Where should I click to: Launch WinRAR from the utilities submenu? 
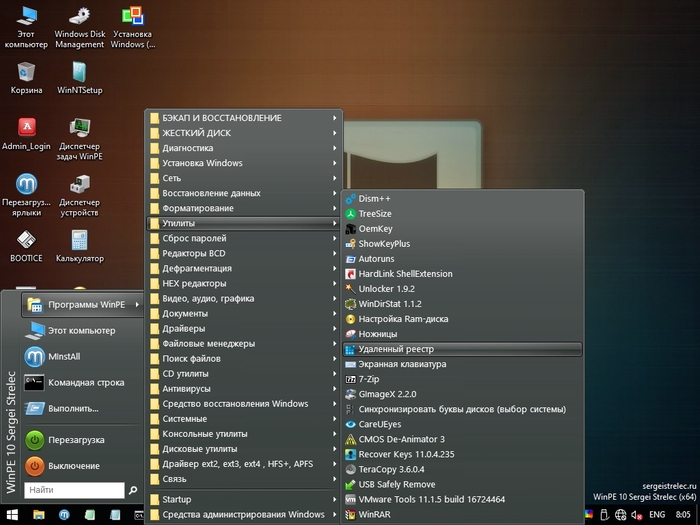click(462, 514)
